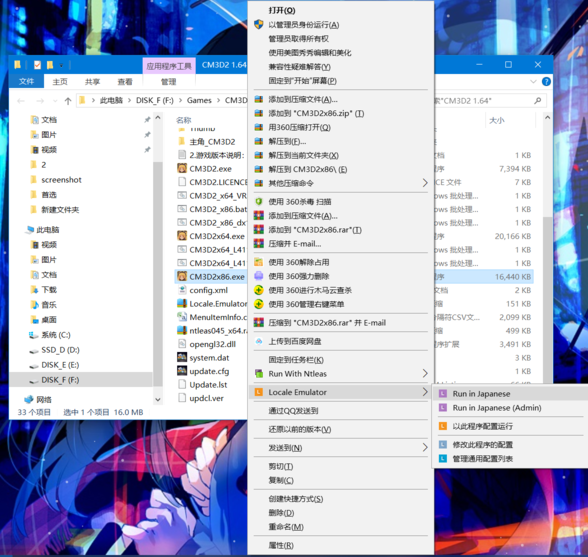Click the system.dat file icon
The image size is (588, 557).
pos(182,357)
